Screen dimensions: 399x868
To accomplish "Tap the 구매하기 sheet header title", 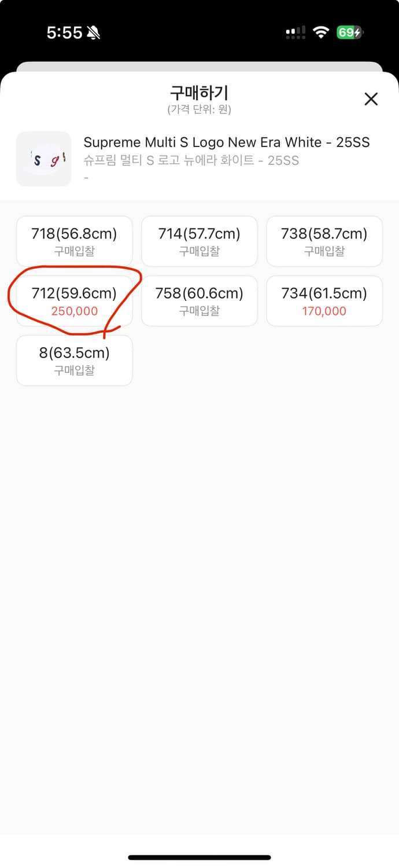I will (199, 93).
